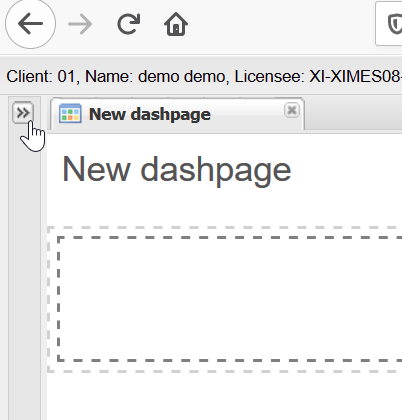Click the Licensee XI-XIMES08 text
Image resolution: width=402 pixels, height=420 pixels.
click(x=318, y=76)
